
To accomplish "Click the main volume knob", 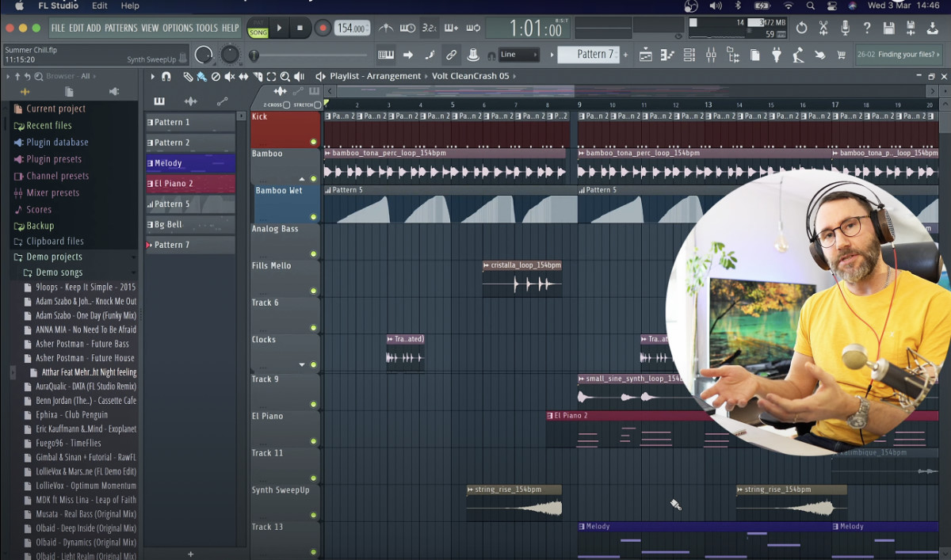I will (x=204, y=55).
